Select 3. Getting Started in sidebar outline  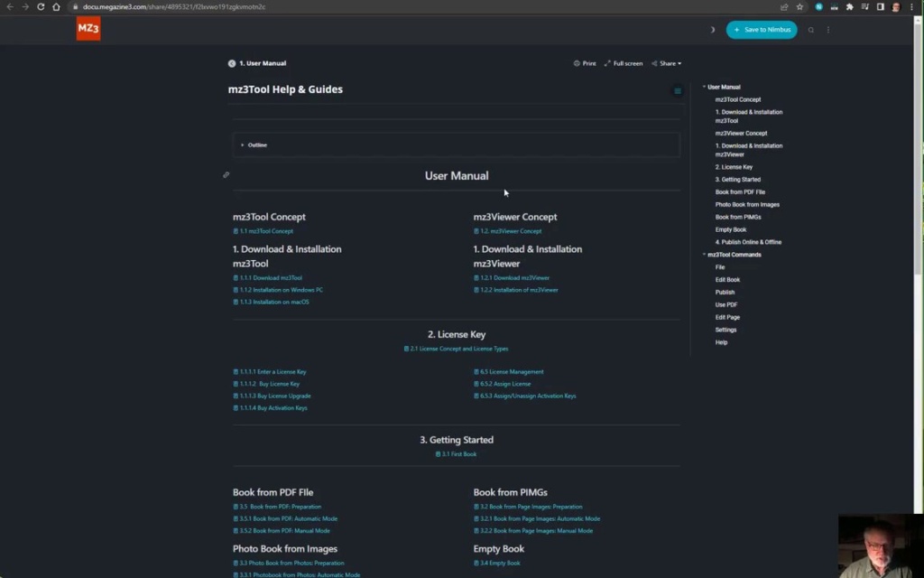[x=738, y=180]
